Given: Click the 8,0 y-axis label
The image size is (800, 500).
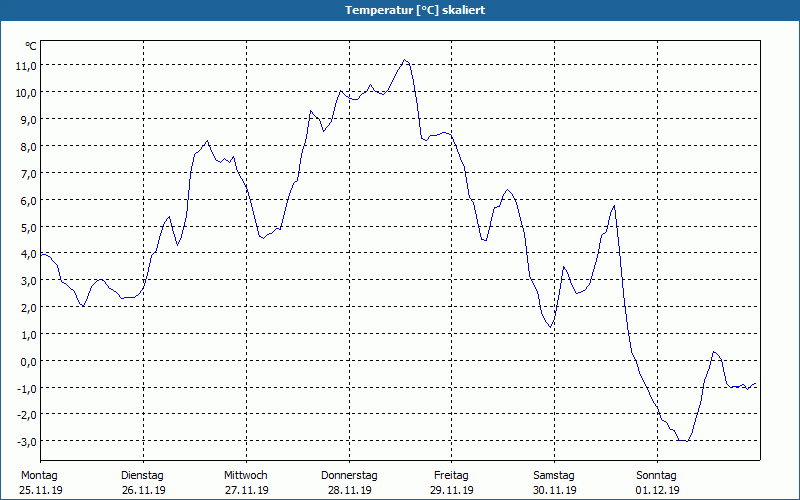Looking at the screenshot, I should (x=29, y=147).
